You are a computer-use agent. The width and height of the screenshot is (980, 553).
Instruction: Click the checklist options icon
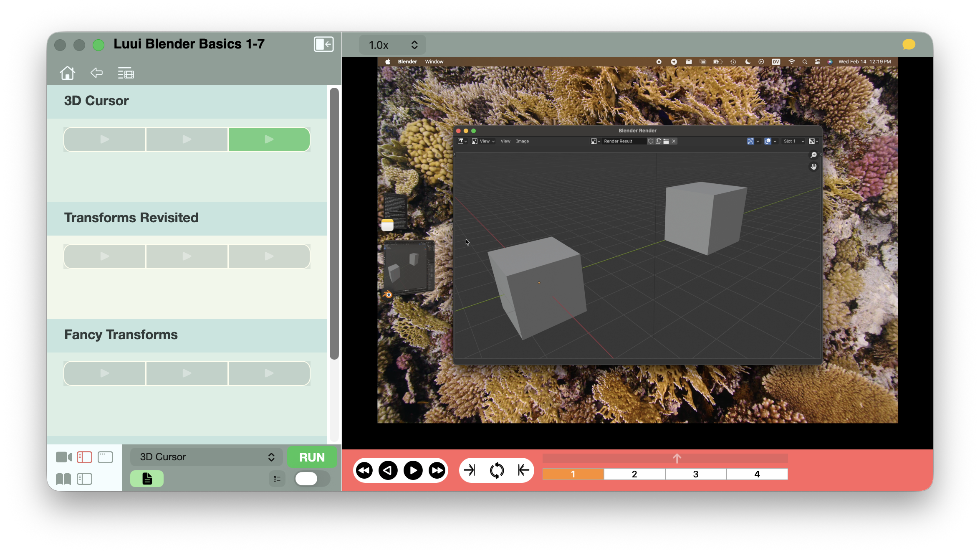click(x=277, y=479)
